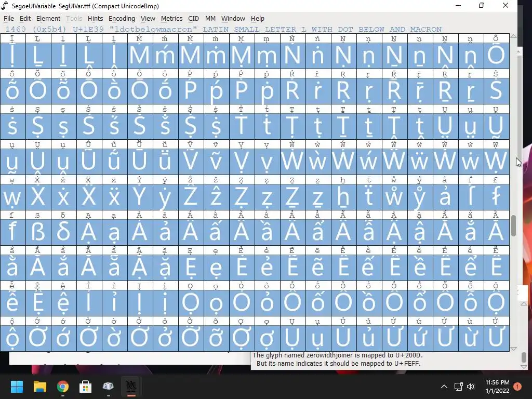Image resolution: width=532 pixels, height=399 pixels.
Task: Open network status in system tray
Action: click(458, 387)
